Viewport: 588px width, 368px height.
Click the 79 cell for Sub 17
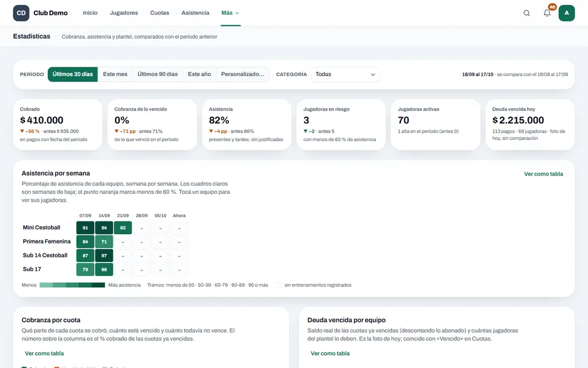tap(85, 270)
